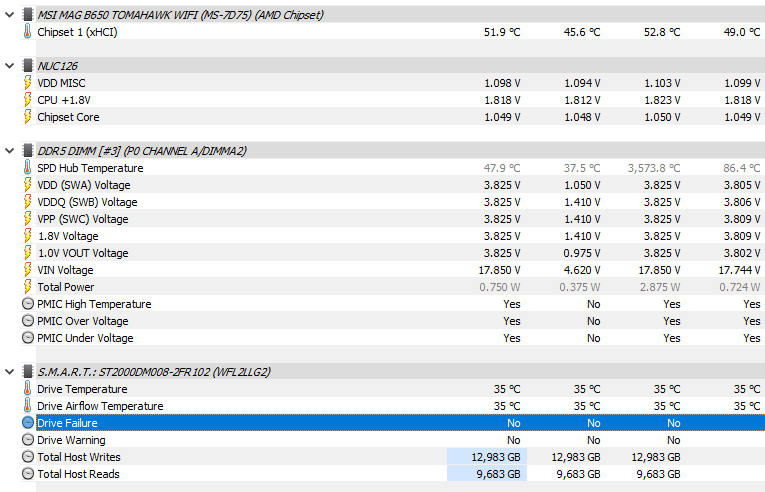The width and height of the screenshot is (765, 492).
Task: Select the CPU +1.8V sensor label
Action: click(64, 100)
